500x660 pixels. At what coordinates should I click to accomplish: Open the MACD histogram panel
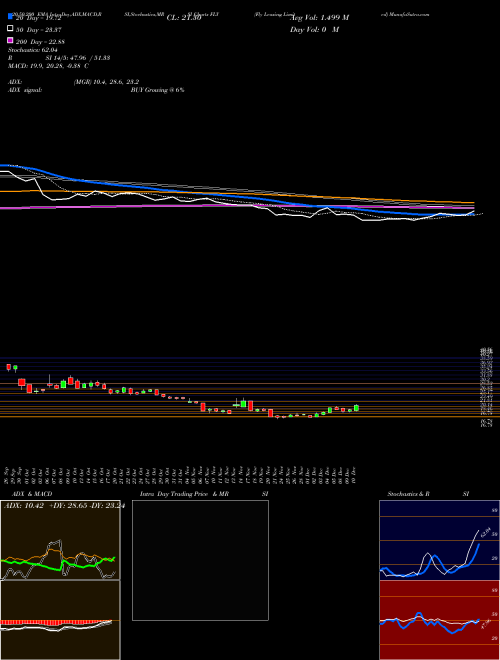coord(60,620)
